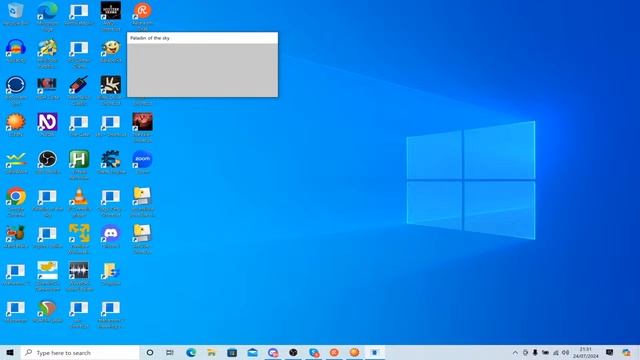Select the colorful W graph desktop shortcut
The height and width of the screenshot is (360, 640).
16,162
